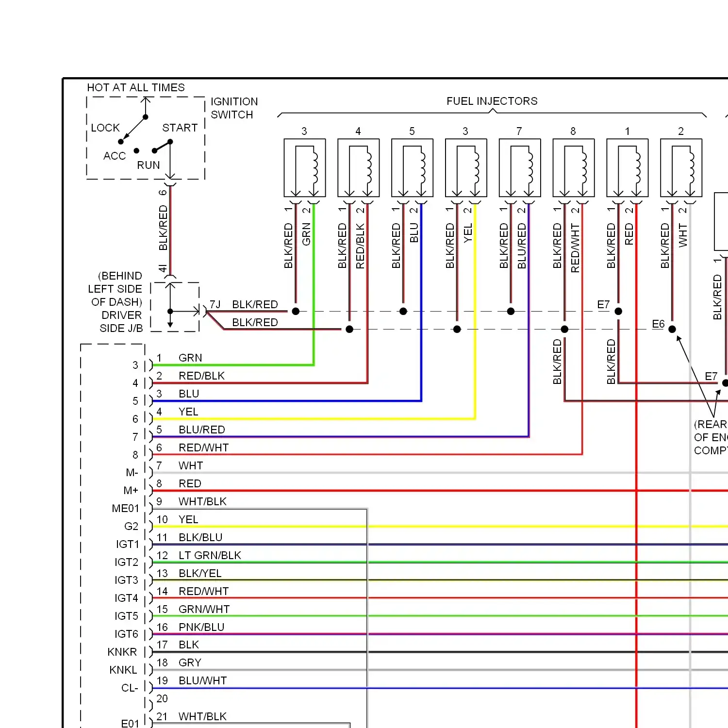This screenshot has height=728, width=728.
Task: Click the "IGT5" terminal label
Action: (x=127, y=616)
